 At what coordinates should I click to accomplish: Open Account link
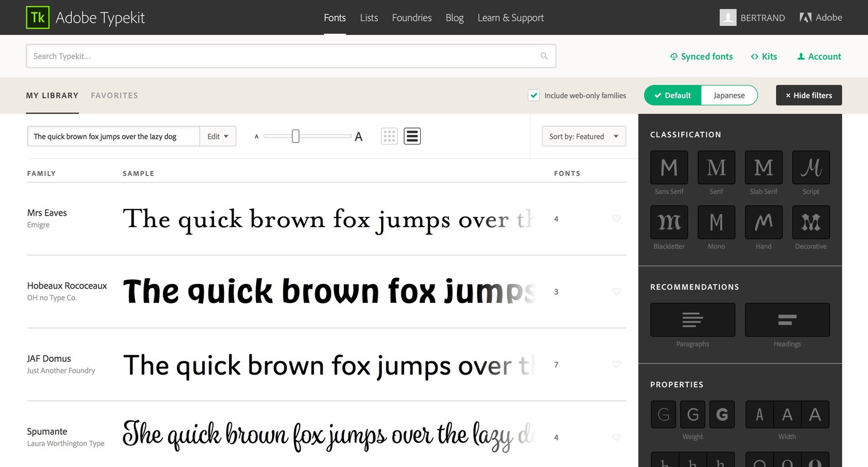[819, 56]
